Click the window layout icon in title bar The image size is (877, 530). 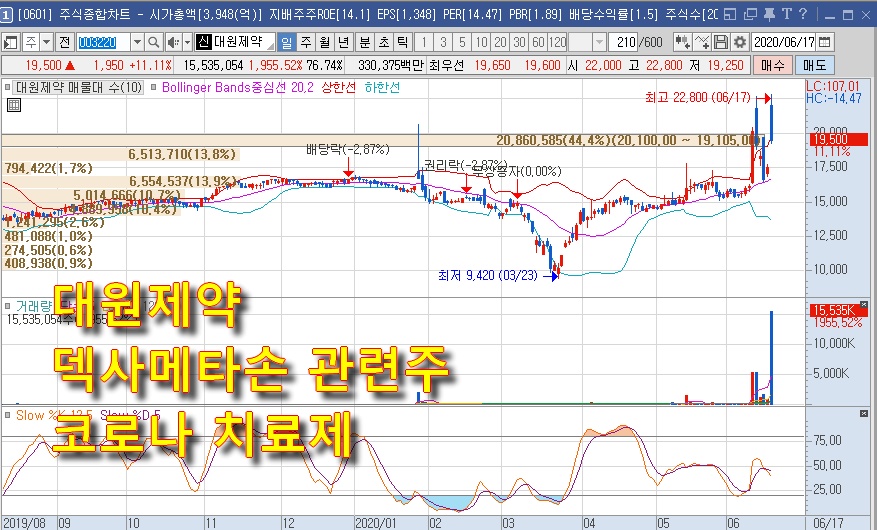pos(729,15)
